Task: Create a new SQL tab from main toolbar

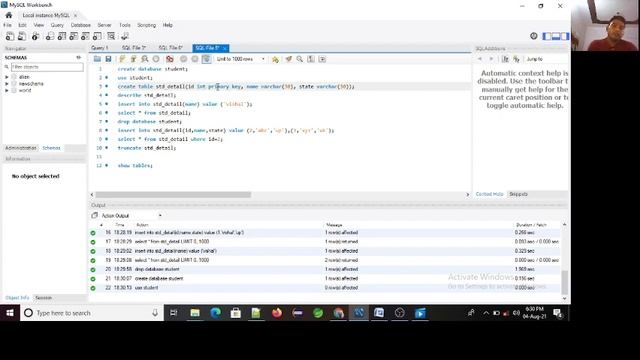Action: click(10, 36)
